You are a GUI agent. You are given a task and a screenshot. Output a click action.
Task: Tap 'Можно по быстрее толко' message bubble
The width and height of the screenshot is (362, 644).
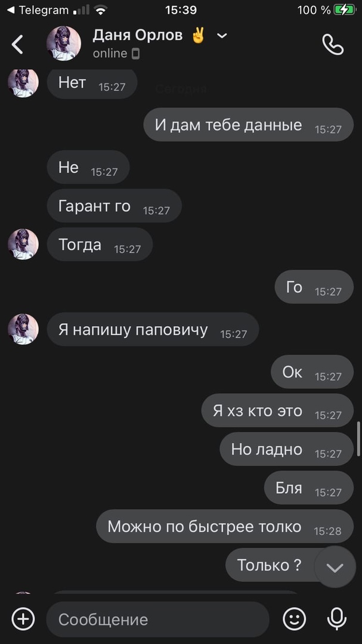[225, 526]
